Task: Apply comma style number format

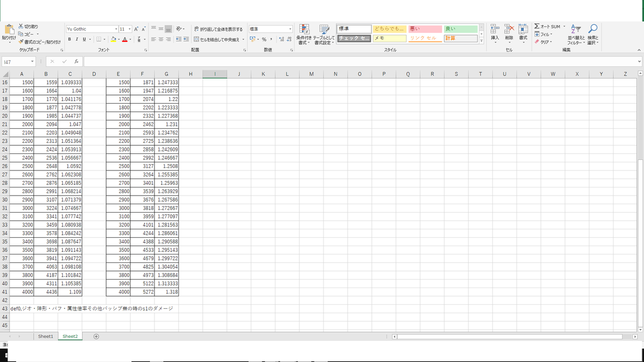Action: (x=271, y=39)
